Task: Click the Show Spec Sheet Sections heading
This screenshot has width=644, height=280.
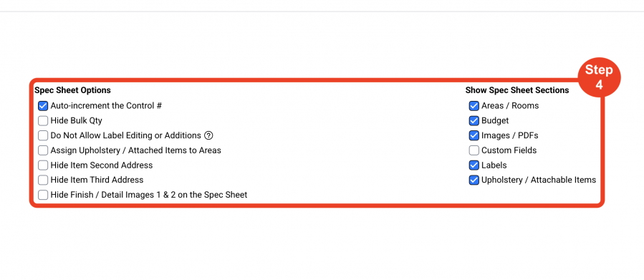Action: (x=517, y=90)
